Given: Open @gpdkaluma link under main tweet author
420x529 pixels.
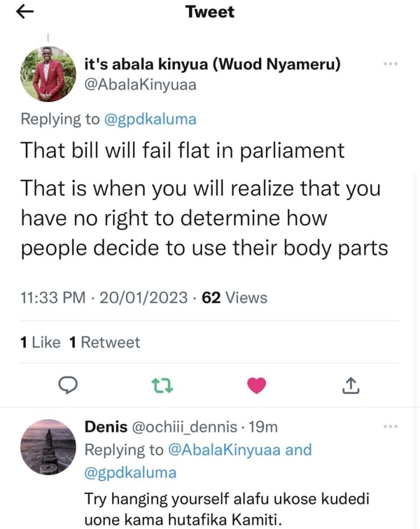Looking at the screenshot, I should pos(150,120).
